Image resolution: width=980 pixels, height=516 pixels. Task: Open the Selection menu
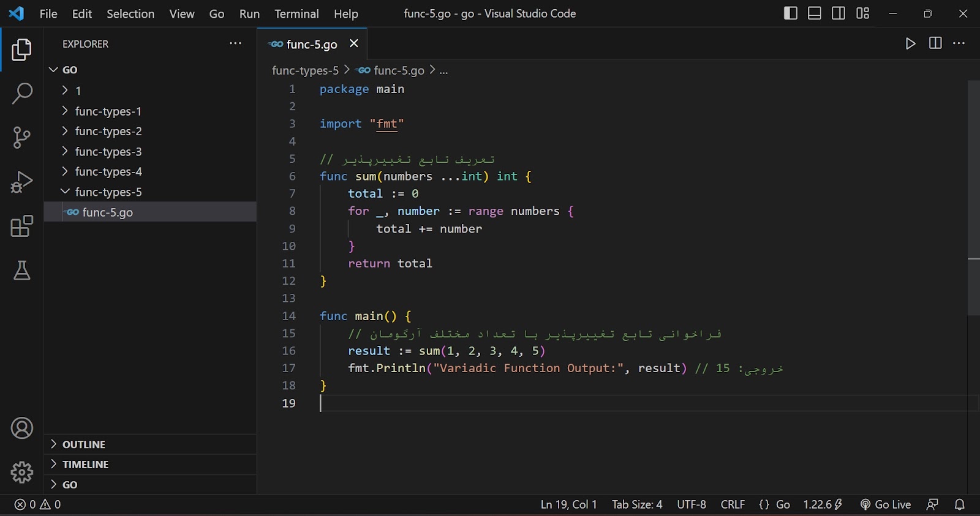[x=130, y=13]
